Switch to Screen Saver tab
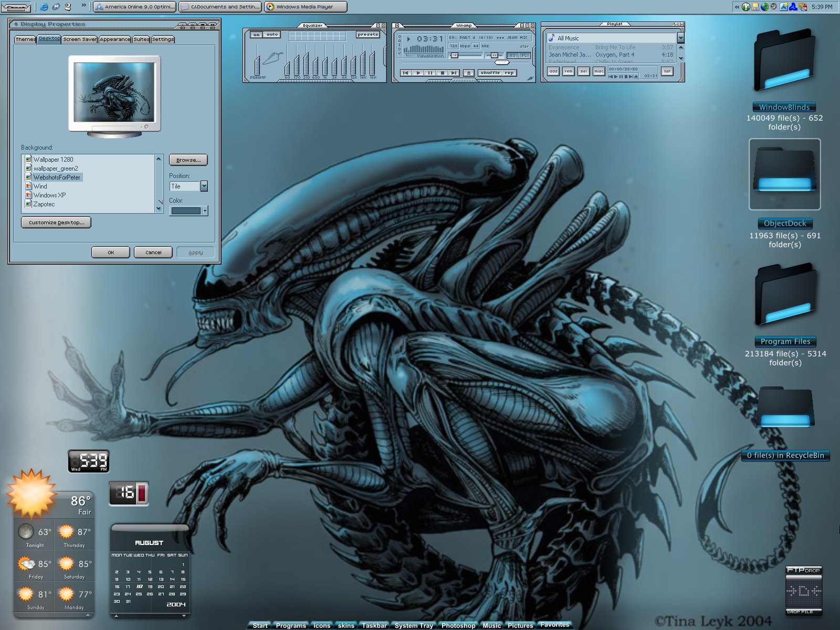The width and height of the screenshot is (840, 630). [x=80, y=39]
